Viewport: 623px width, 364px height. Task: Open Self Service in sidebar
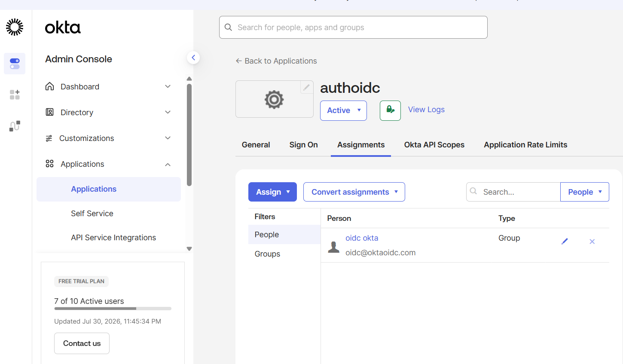pyautogui.click(x=92, y=214)
